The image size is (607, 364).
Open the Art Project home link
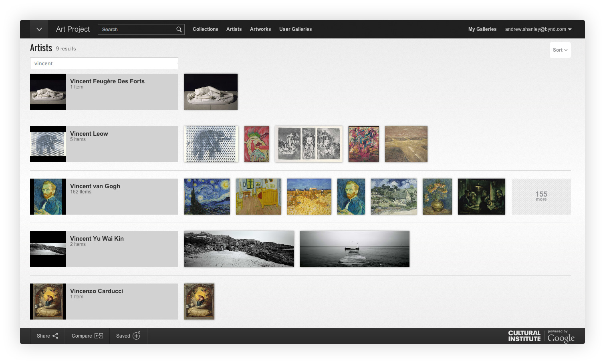tap(73, 29)
